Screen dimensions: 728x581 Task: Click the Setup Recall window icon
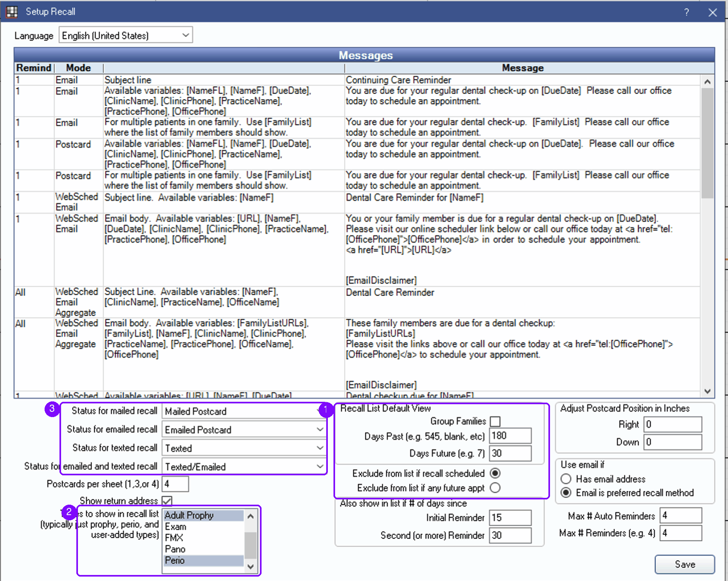pyautogui.click(x=12, y=12)
